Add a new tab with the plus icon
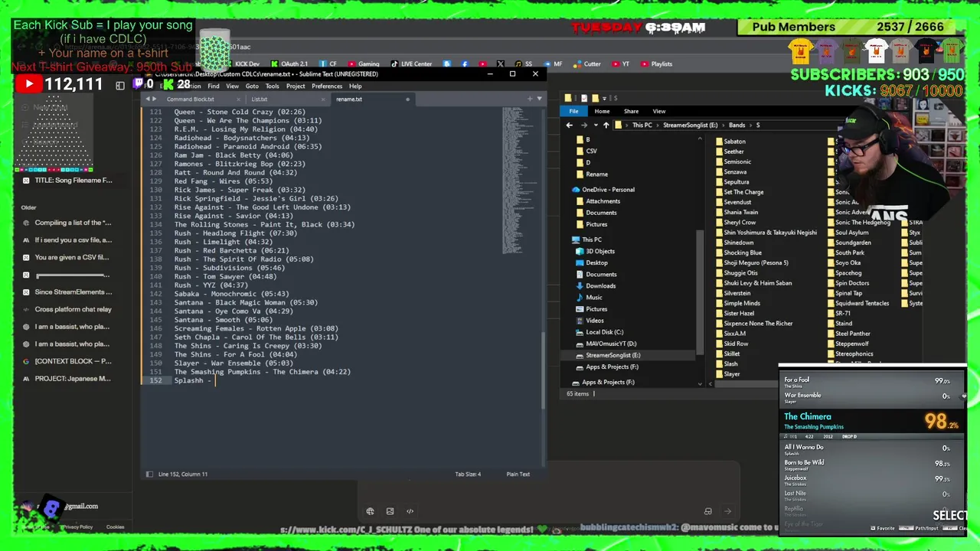The width and height of the screenshot is (980, 551). [x=530, y=99]
